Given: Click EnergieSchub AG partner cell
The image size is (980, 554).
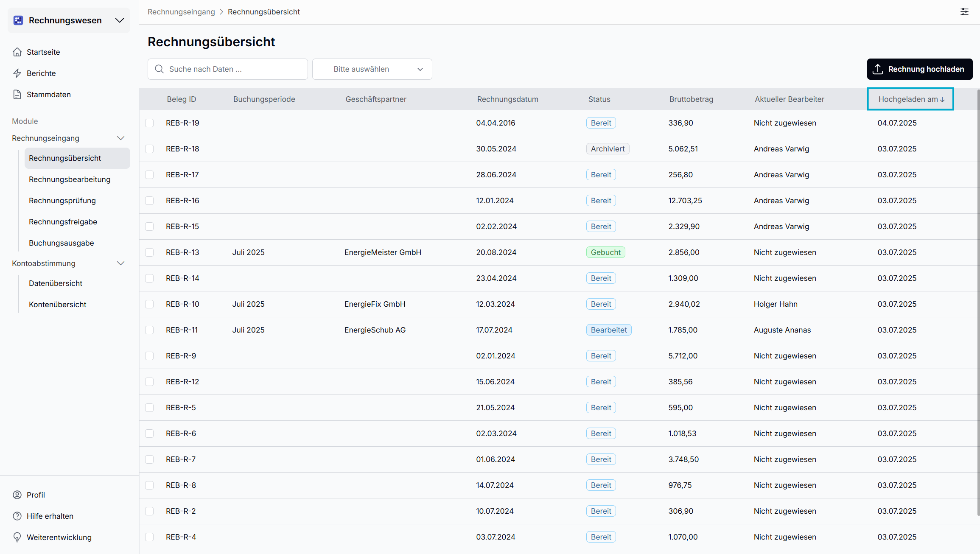Looking at the screenshot, I should 375,330.
